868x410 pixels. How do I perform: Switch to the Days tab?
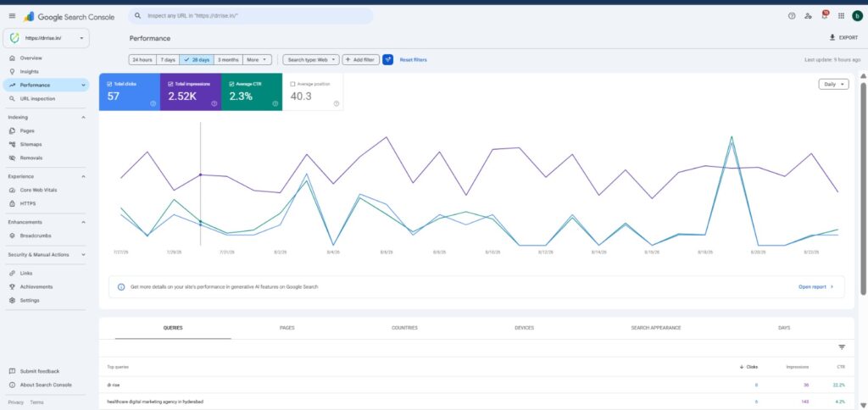(x=784, y=328)
